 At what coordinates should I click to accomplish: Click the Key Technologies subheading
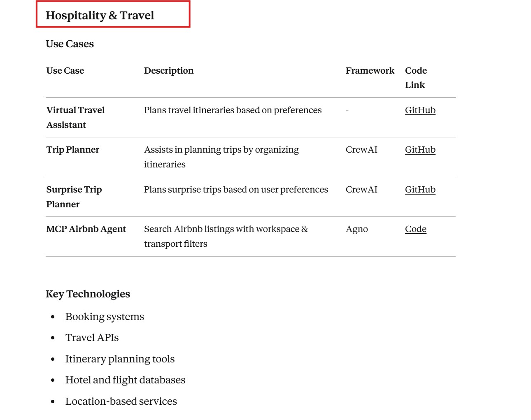(x=88, y=294)
